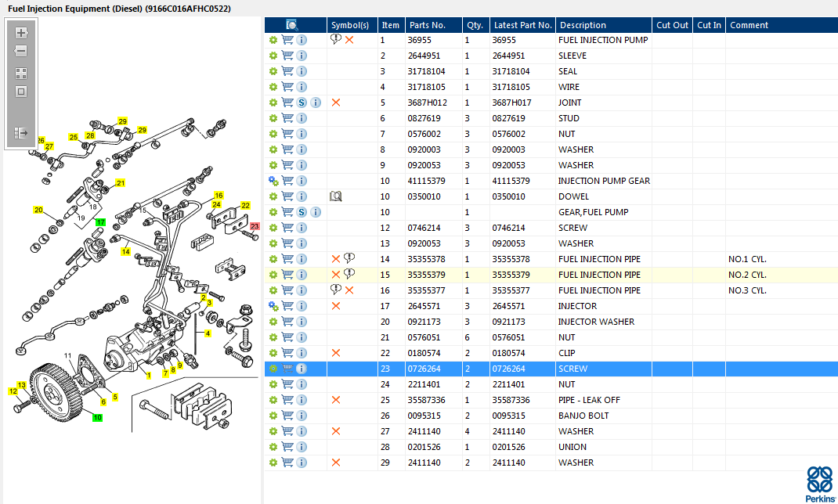Click green gear icon for SEAL row

tap(273, 71)
